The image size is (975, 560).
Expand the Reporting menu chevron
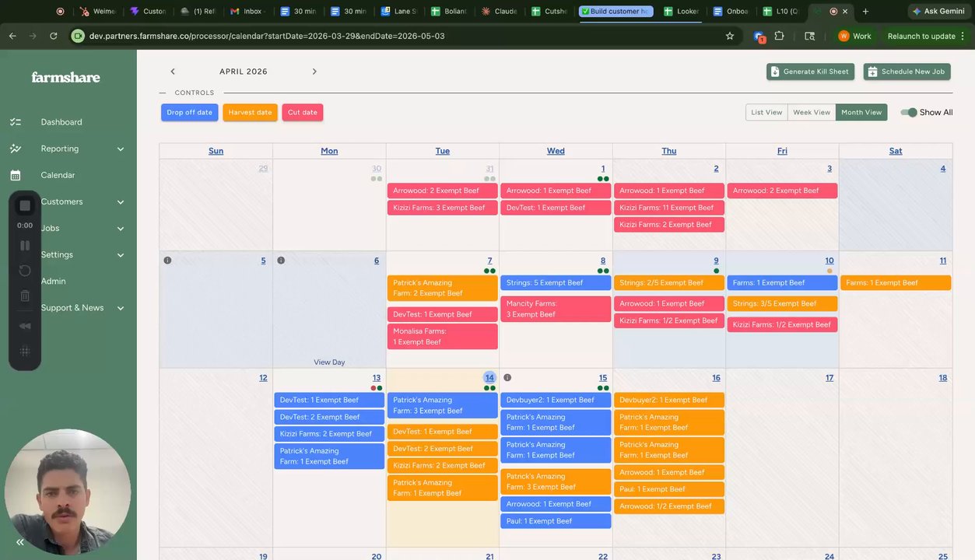[121, 149]
